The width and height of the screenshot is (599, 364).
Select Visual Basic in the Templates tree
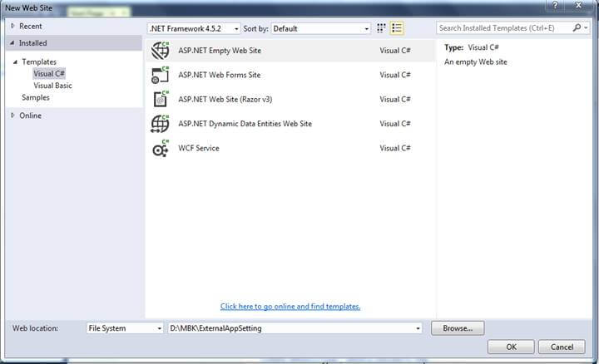pos(52,86)
